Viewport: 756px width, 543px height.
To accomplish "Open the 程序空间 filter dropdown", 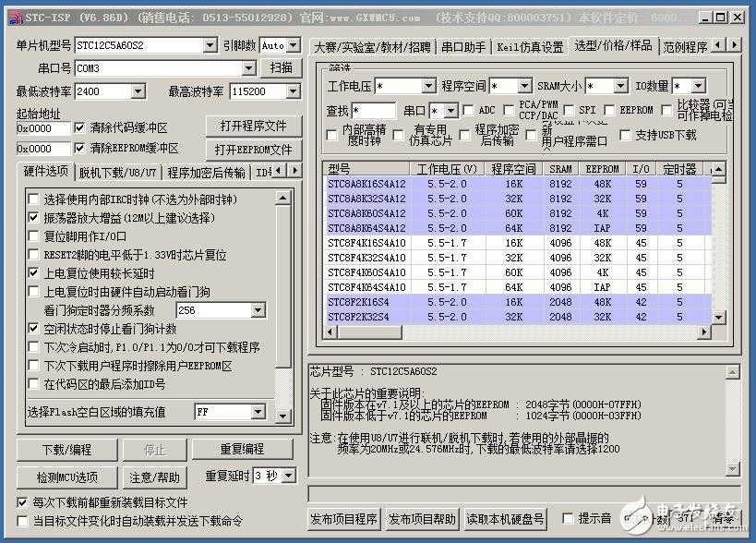I will (524, 86).
